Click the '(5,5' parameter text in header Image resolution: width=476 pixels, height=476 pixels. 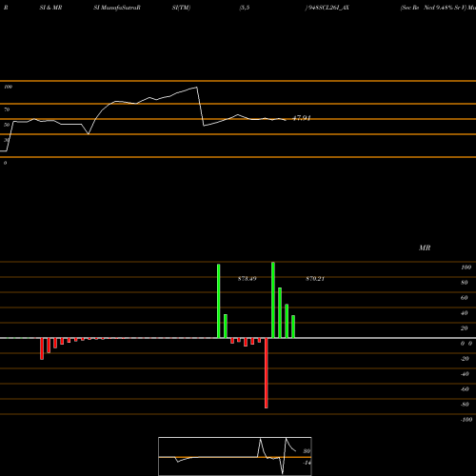[245, 8]
